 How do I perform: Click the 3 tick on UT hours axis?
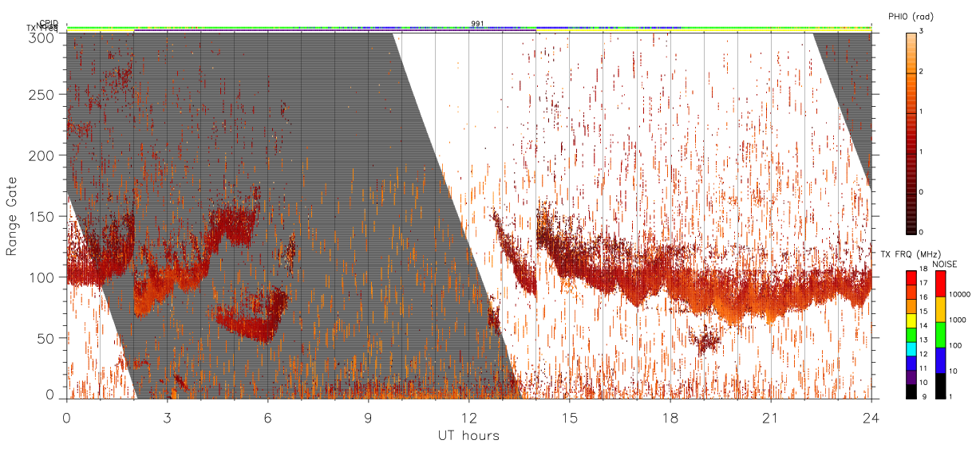[x=167, y=418]
